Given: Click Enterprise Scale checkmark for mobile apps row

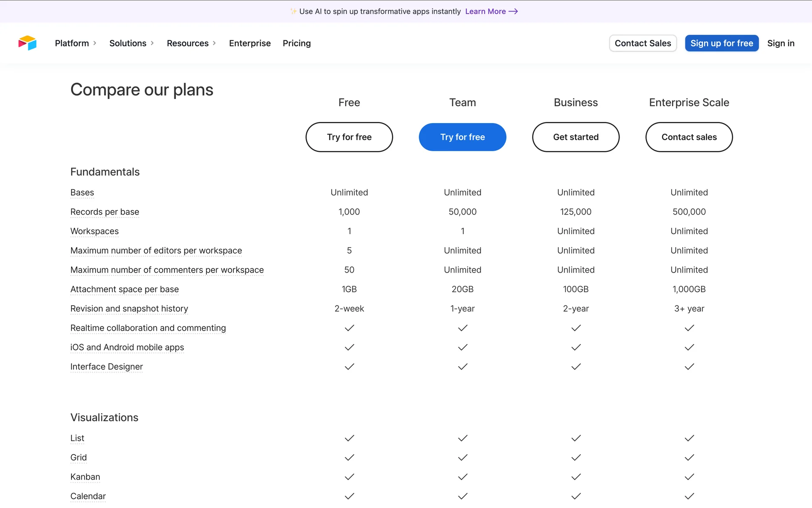Looking at the screenshot, I should click(689, 347).
